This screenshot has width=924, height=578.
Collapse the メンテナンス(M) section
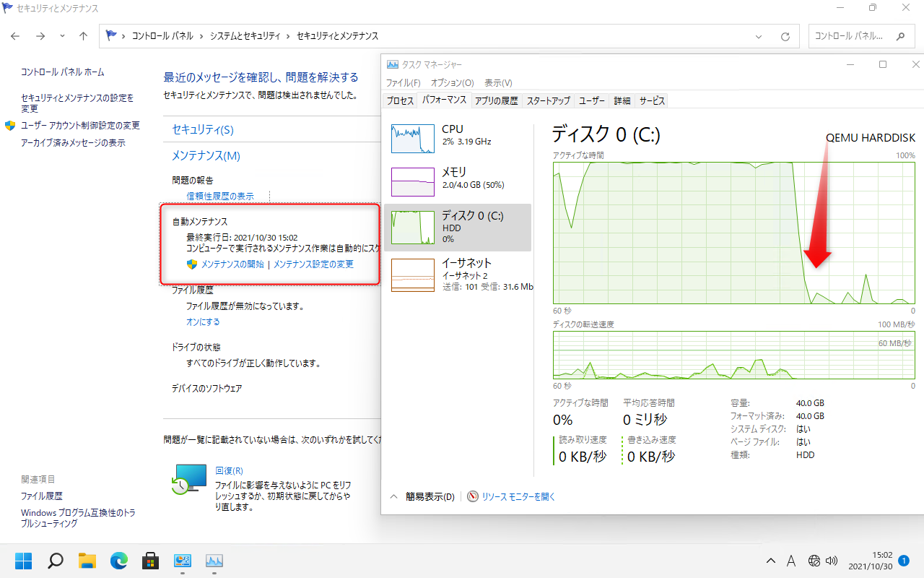click(206, 155)
